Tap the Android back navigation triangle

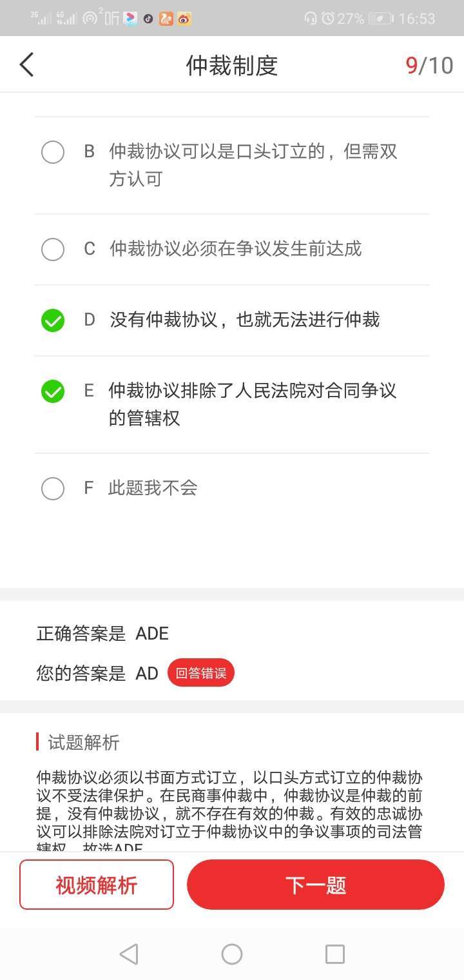point(129,954)
